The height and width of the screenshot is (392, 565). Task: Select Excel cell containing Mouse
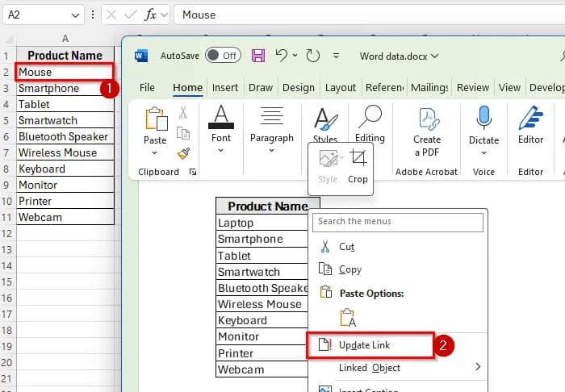tap(65, 72)
